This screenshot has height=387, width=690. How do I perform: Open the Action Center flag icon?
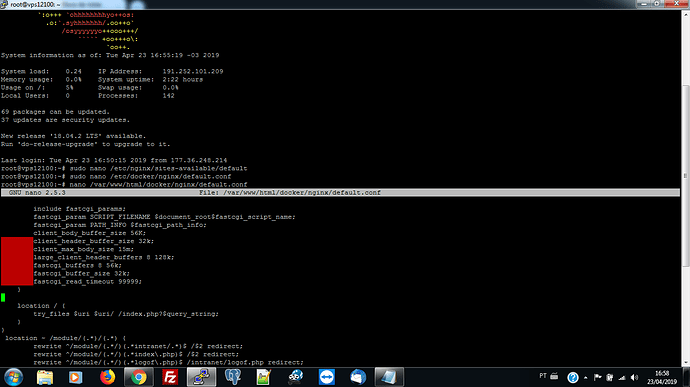coord(597,377)
